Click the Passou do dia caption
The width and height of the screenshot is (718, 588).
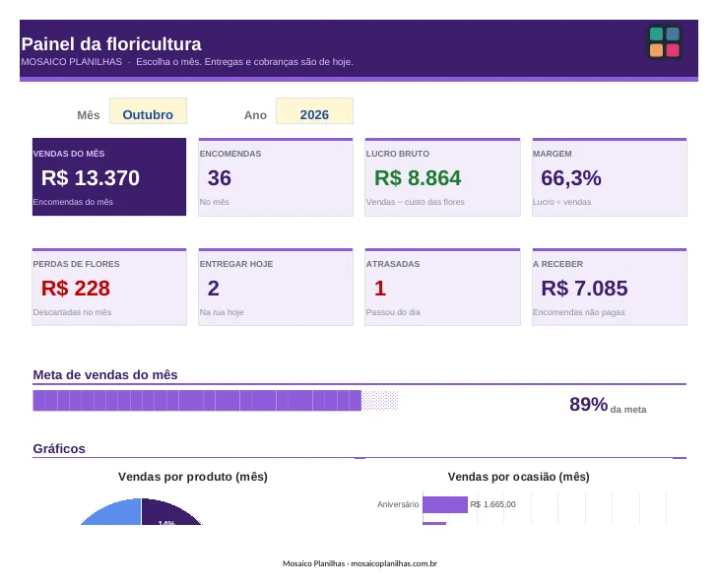click(x=393, y=312)
